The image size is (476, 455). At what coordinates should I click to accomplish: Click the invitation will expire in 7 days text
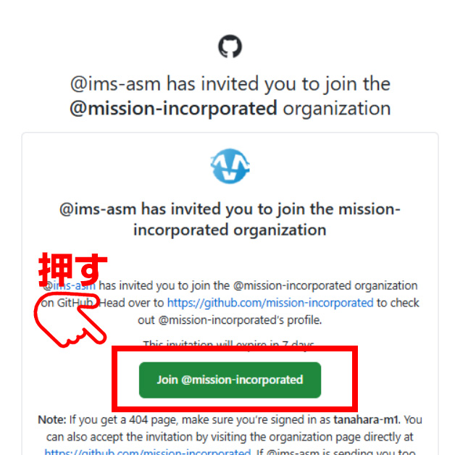[229, 343]
